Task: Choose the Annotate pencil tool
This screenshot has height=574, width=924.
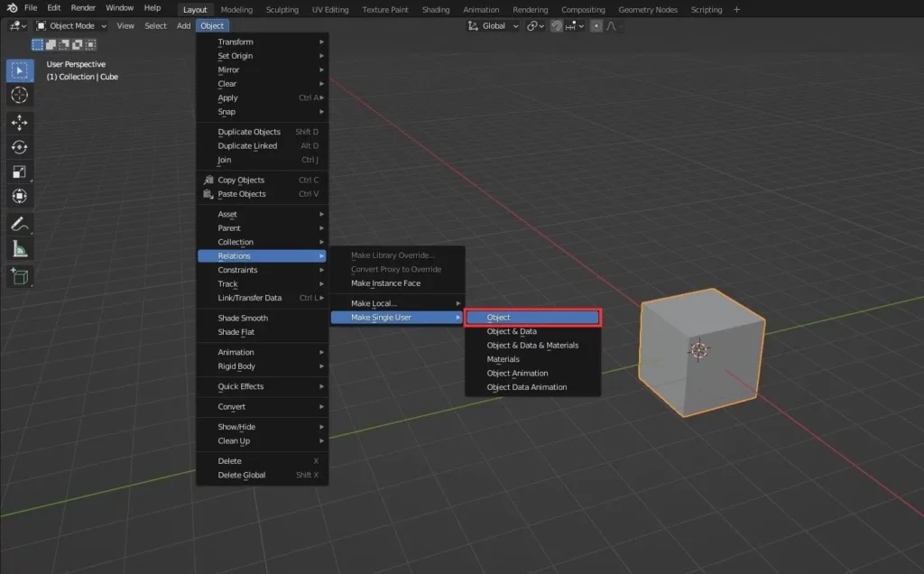Action: 20,224
